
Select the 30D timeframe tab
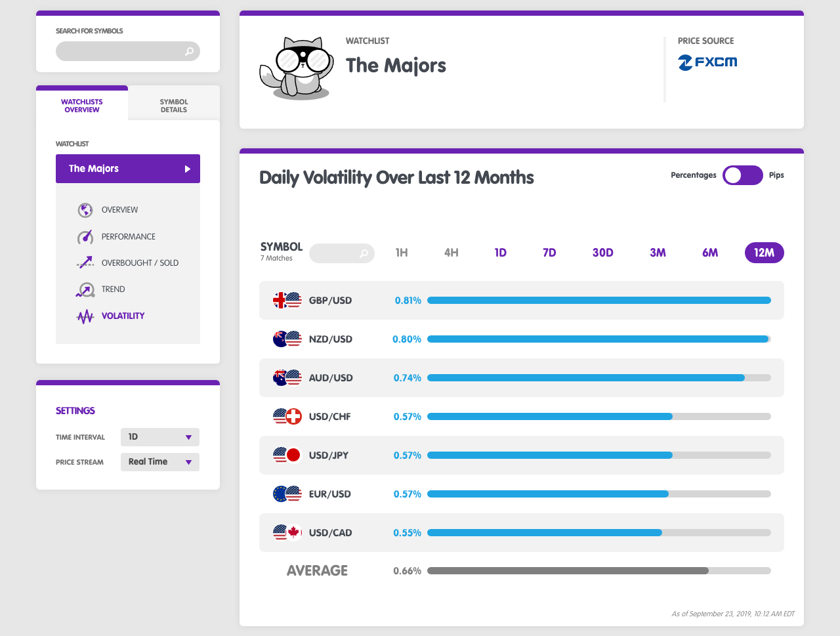coord(603,253)
